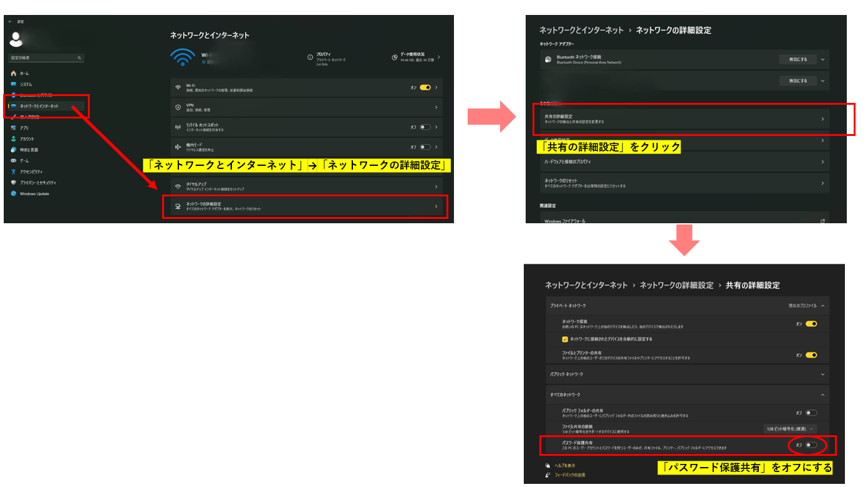868x487 pixels.
Task: Turn off the ネットワーク探索 toggle
Action: pyautogui.click(x=811, y=324)
